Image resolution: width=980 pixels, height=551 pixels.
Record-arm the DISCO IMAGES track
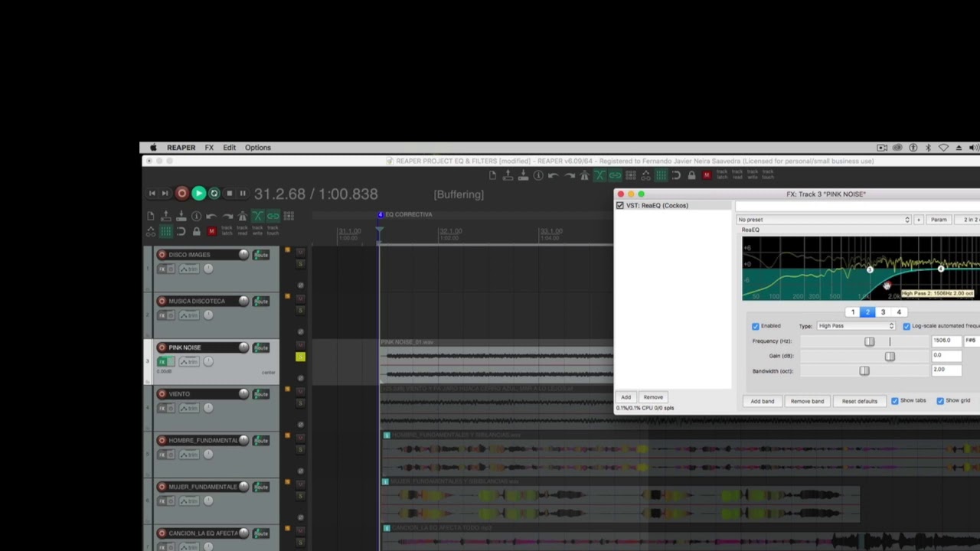click(162, 255)
